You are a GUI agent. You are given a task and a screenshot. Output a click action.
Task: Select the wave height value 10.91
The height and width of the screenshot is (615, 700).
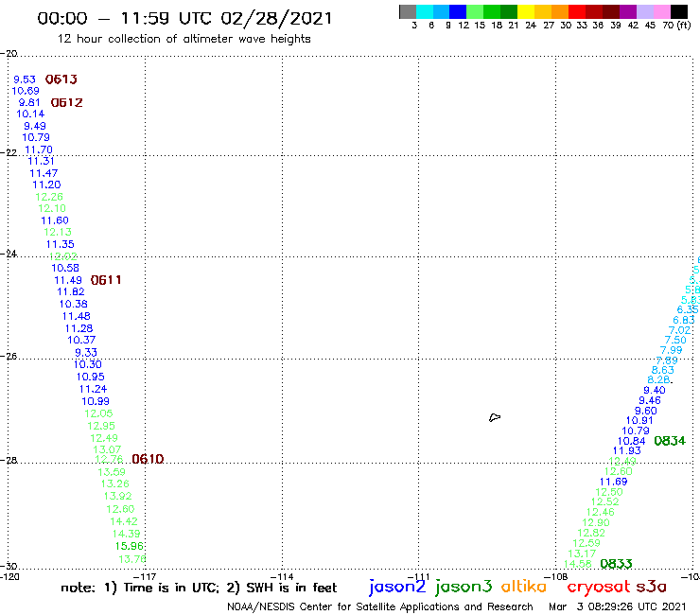click(639, 420)
